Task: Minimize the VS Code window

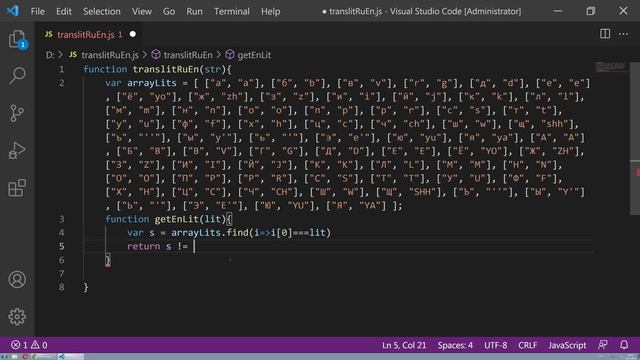Action: pos(558,11)
